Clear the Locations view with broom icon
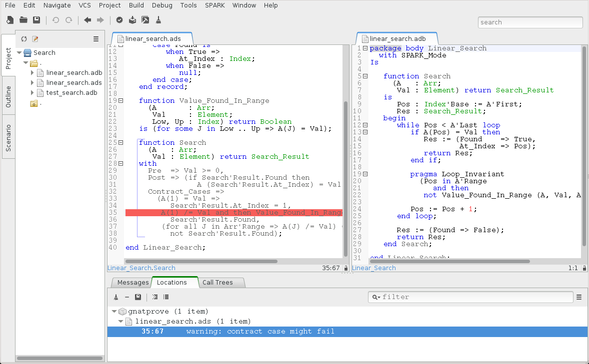Screen dimensions: 589x364 pos(116,297)
